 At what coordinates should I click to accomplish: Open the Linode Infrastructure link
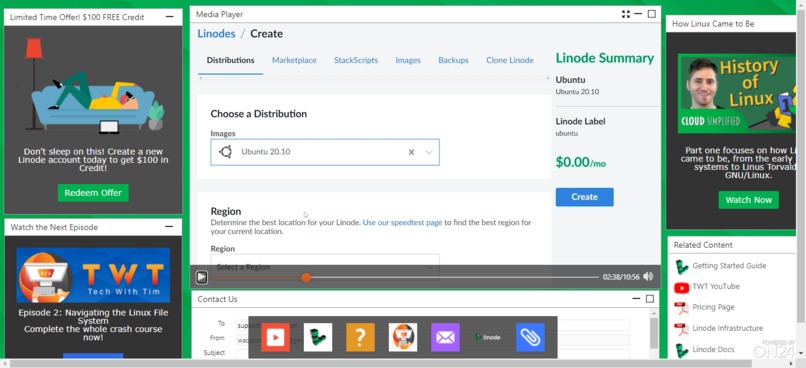[x=727, y=328]
